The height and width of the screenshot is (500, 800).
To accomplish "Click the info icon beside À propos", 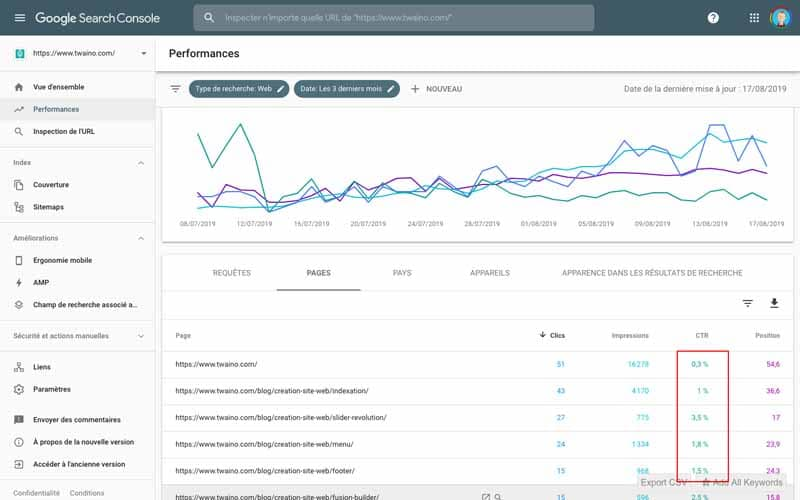I will pyautogui.click(x=19, y=442).
